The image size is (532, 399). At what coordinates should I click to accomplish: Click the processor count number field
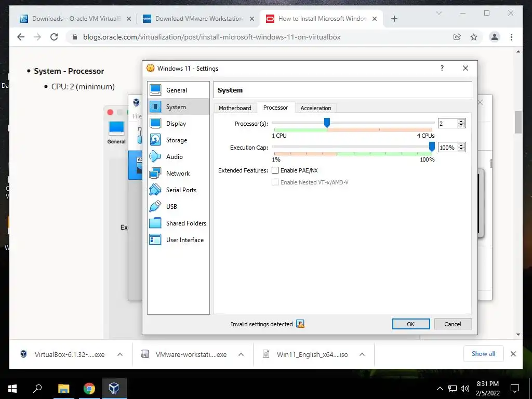[x=447, y=124]
